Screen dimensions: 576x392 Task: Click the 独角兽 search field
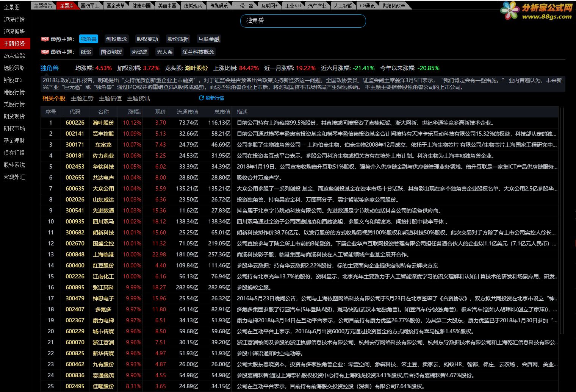[x=303, y=21]
